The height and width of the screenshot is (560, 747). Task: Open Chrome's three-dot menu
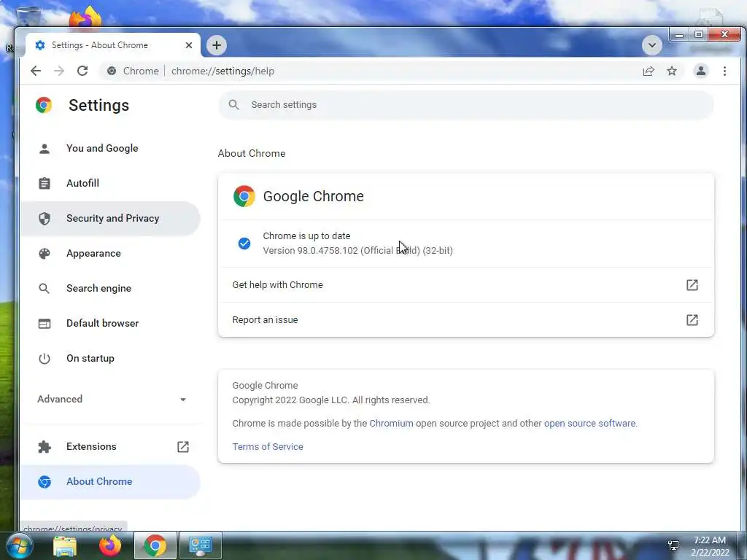(x=724, y=71)
